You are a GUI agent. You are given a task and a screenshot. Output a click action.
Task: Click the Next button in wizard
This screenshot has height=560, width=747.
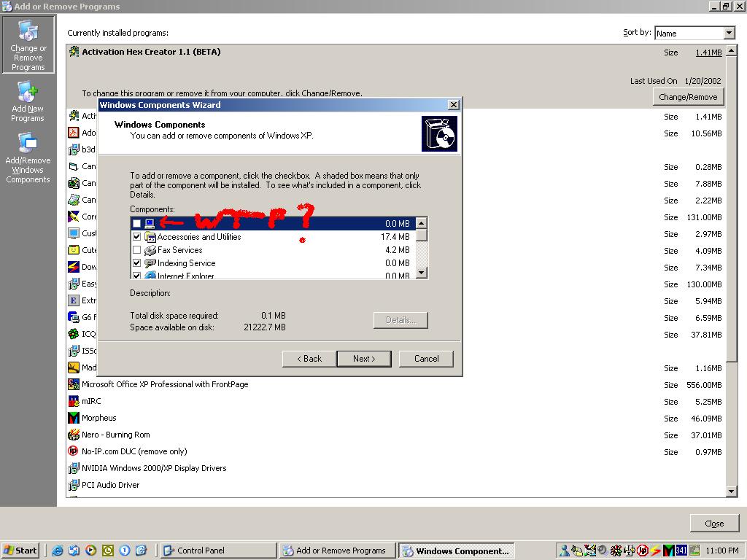pos(364,359)
